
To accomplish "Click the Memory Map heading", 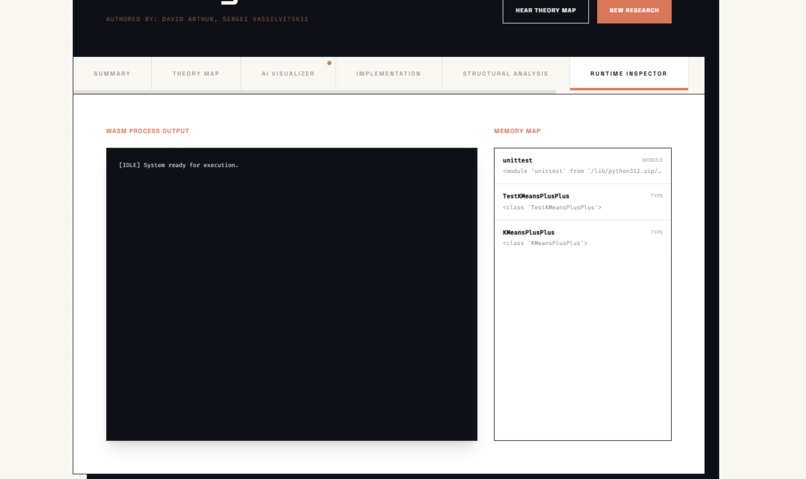I will pos(517,131).
